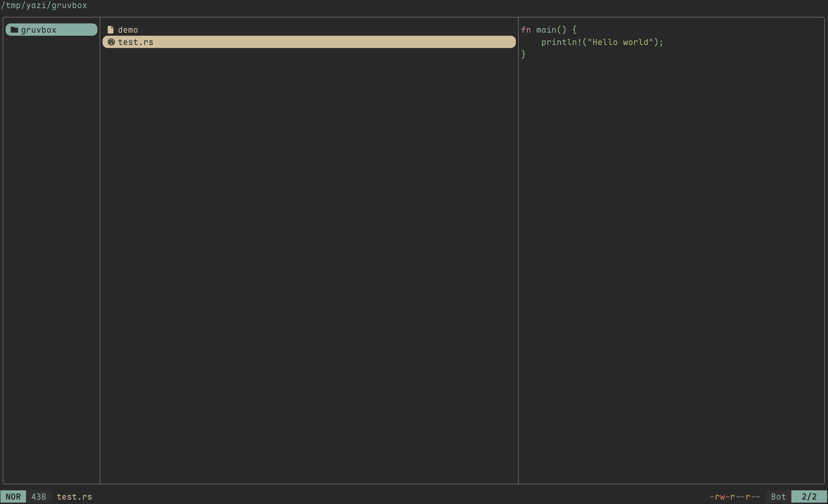Click the Bot position indicator
This screenshot has height=504, width=828.
[778, 497]
